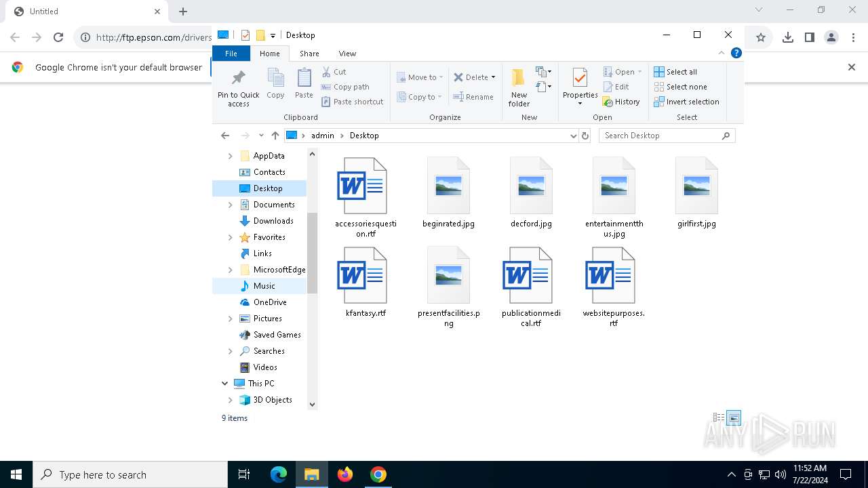Open the Delete dropdown arrow
The height and width of the screenshot is (488, 868).
pos(493,77)
